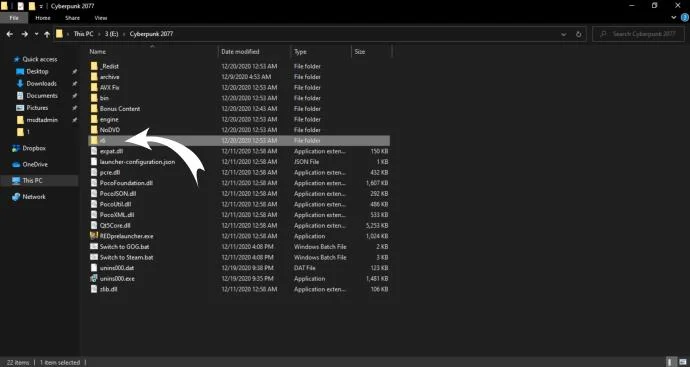
Task: Select Quick access in the sidebar
Action: (x=40, y=59)
